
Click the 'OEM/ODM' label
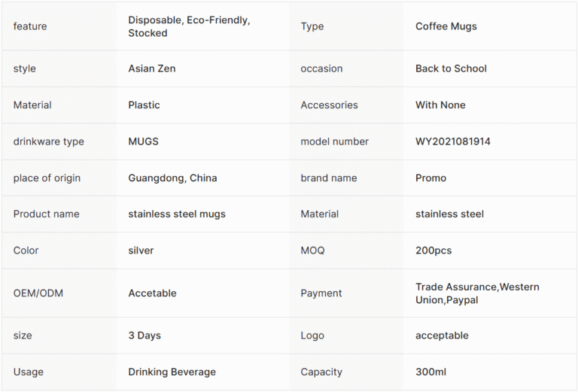pyautogui.click(x=38, y=293)
